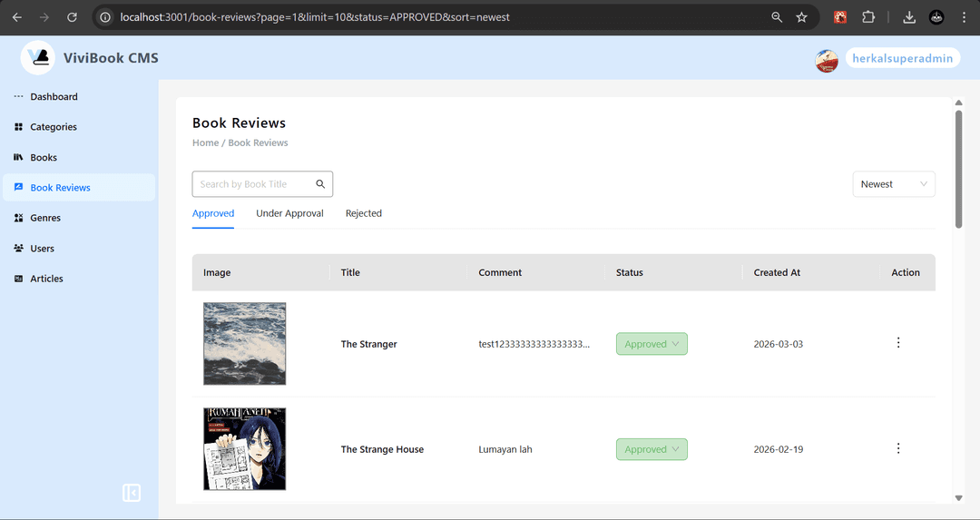Image resolution: width=980 pixels, height=520 pixels.
Task: Click the ViviBook CMS logo icon
Action: coord(38,57)
